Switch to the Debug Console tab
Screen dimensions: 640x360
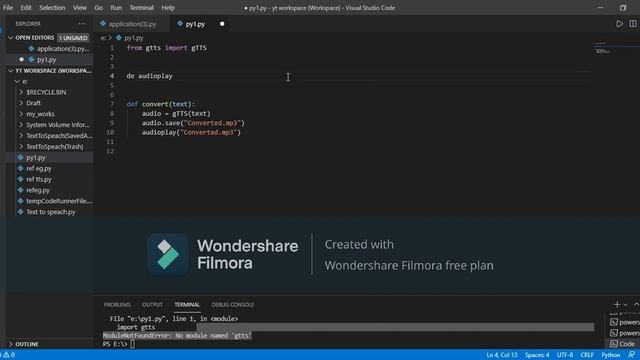233,304
